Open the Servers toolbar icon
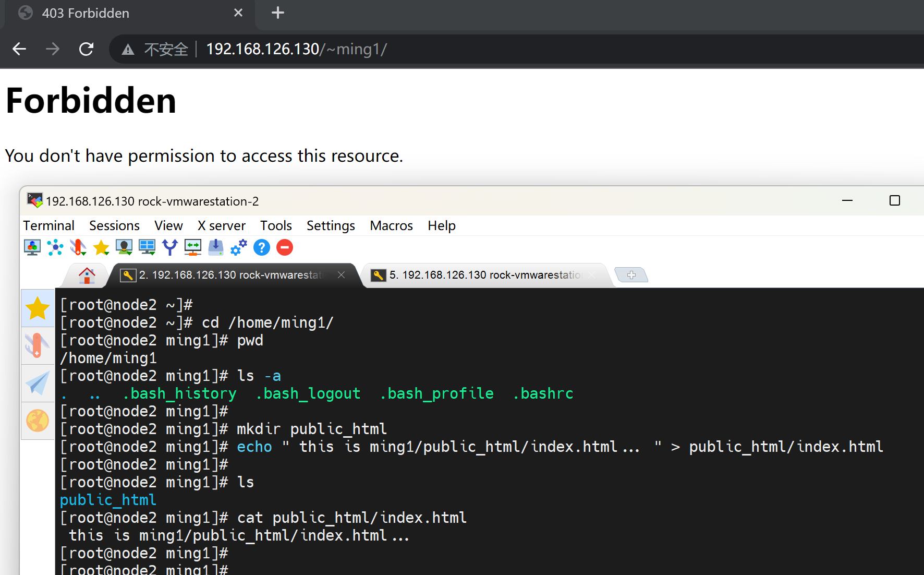Viewport: 924px width, 575px height. click(x=55, y=247)
